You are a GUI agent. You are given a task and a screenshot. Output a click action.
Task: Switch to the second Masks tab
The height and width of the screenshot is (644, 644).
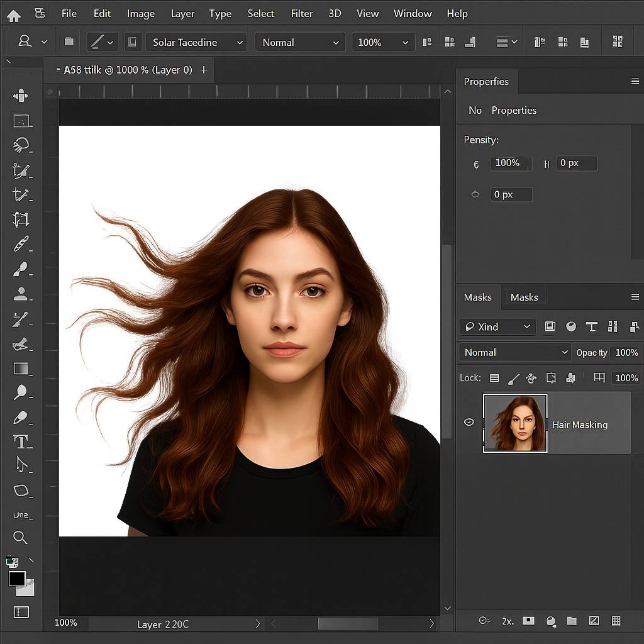tap(524, 297)
